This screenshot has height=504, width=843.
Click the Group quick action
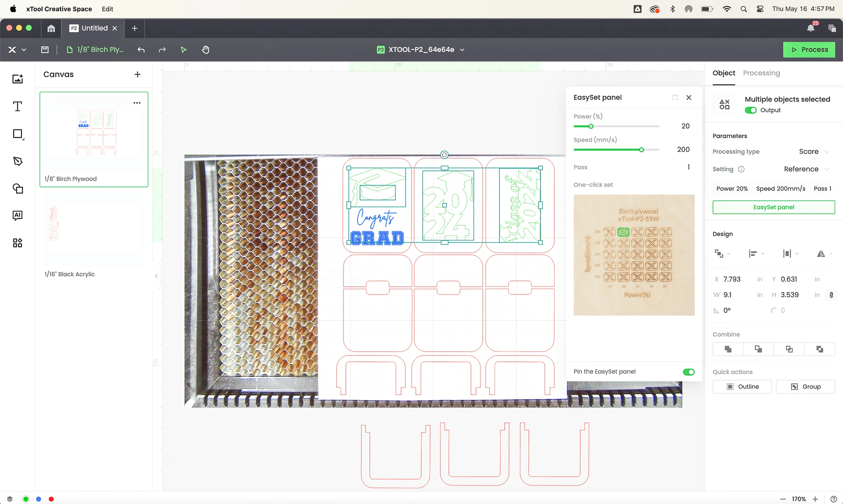click(805, 386)
